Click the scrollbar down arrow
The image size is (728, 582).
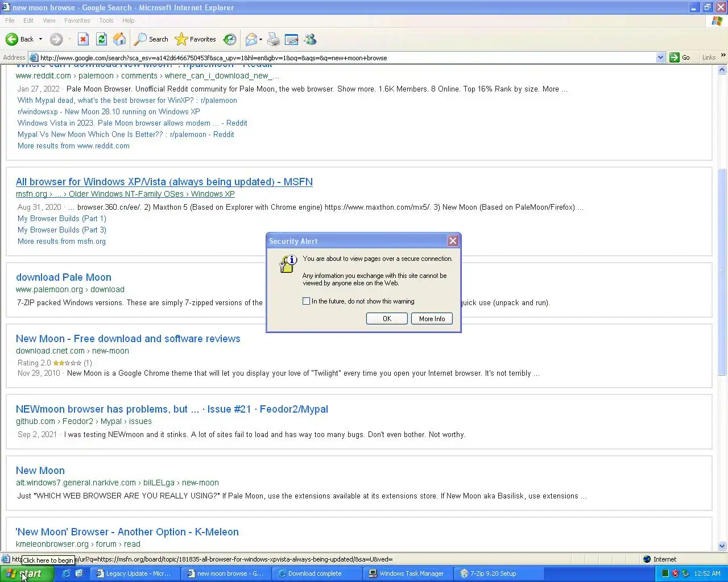pos(722,546)
